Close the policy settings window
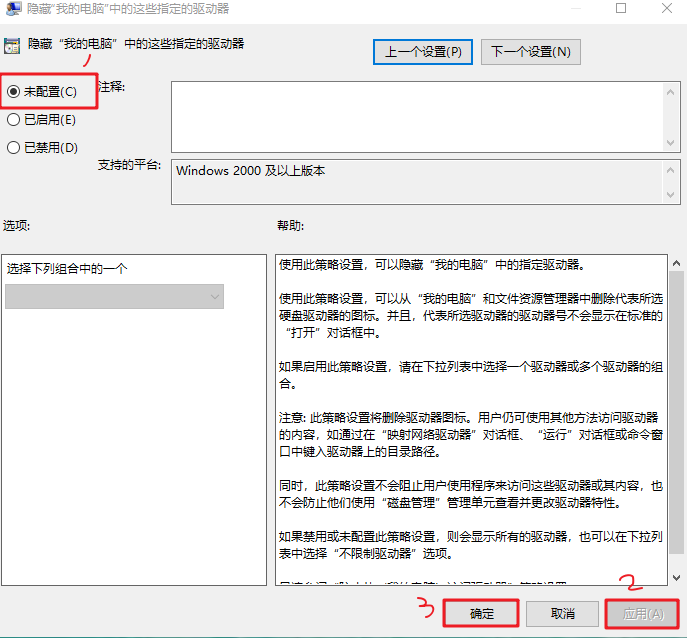This screenshot has height=638, width=687. (x=666, y=8)
